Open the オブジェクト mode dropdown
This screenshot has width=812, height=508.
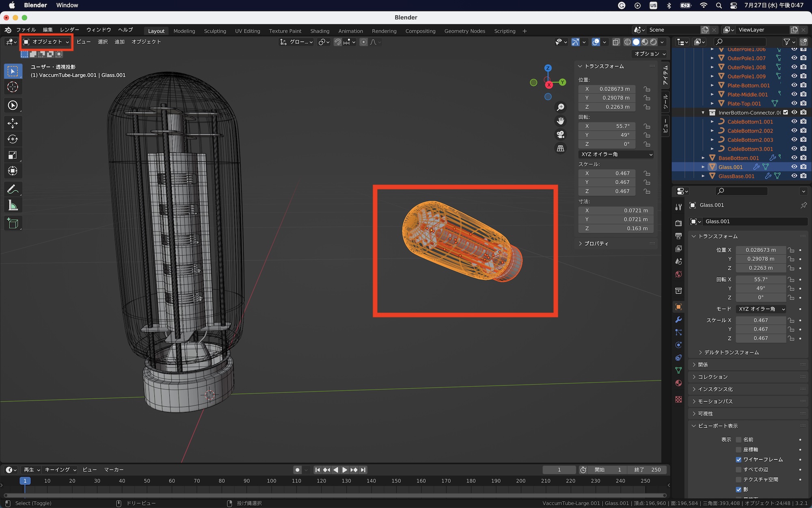(x=47, y=42)
